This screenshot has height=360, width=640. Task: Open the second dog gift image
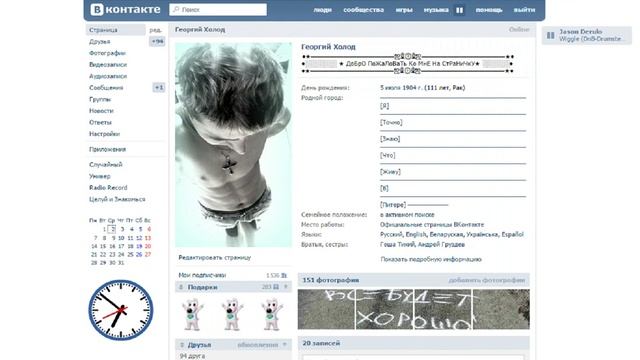point(232,314)
